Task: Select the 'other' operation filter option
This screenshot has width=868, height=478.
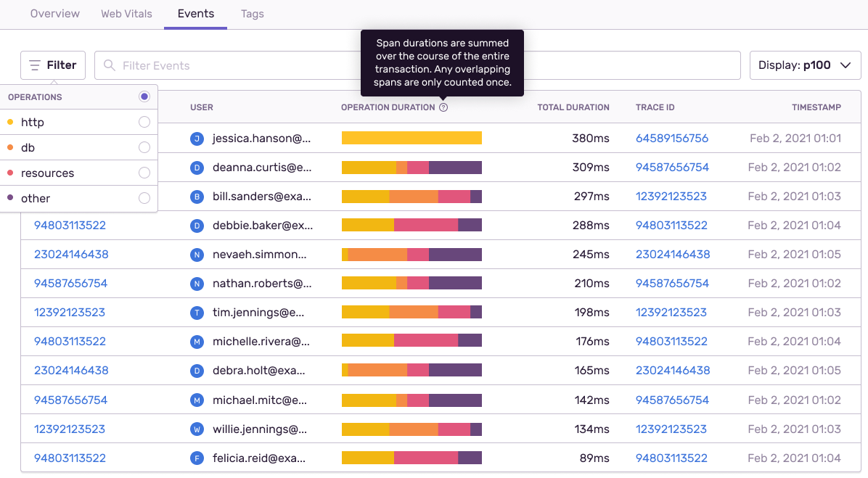Action: tap(144, 198)
